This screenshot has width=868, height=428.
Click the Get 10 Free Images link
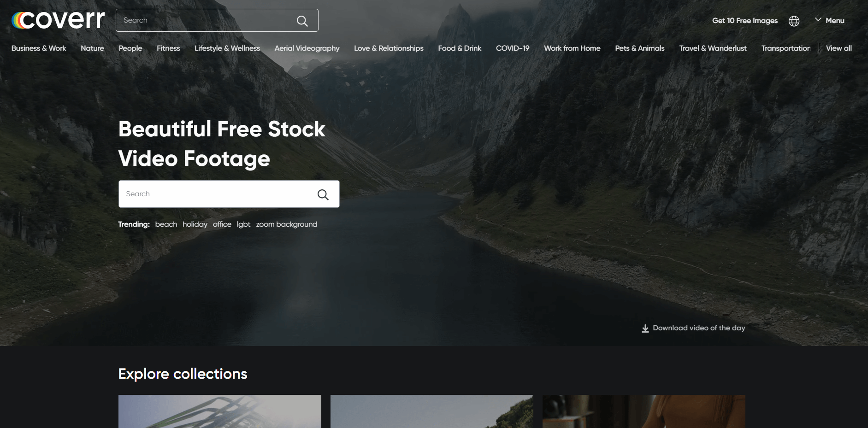pos(745,20)
